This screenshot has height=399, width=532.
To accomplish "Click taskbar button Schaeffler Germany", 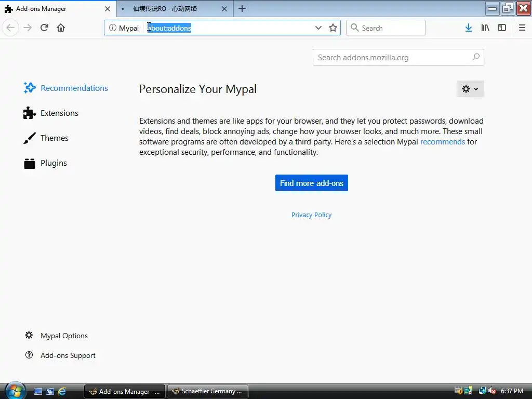I will (208, 391).
